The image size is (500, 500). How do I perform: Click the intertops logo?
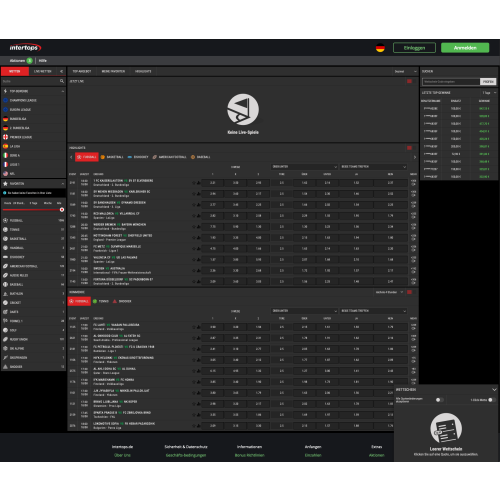(x=25, y=48)
